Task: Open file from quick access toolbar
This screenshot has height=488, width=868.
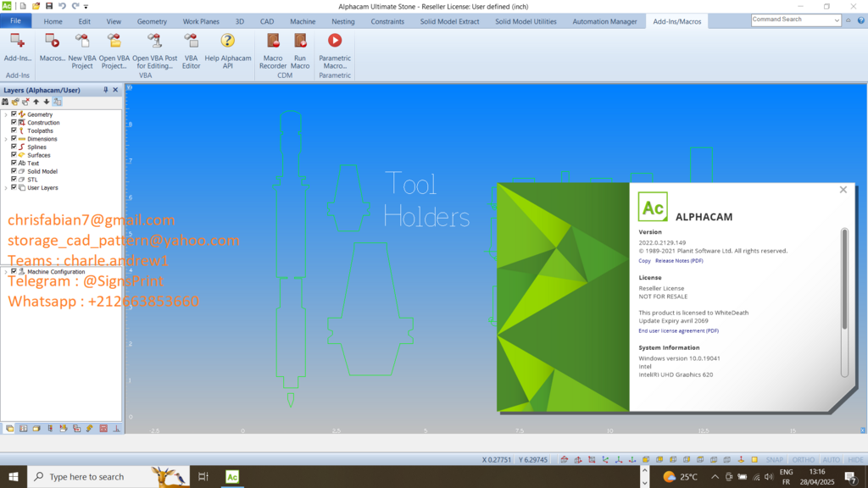Action: point(36,6)
